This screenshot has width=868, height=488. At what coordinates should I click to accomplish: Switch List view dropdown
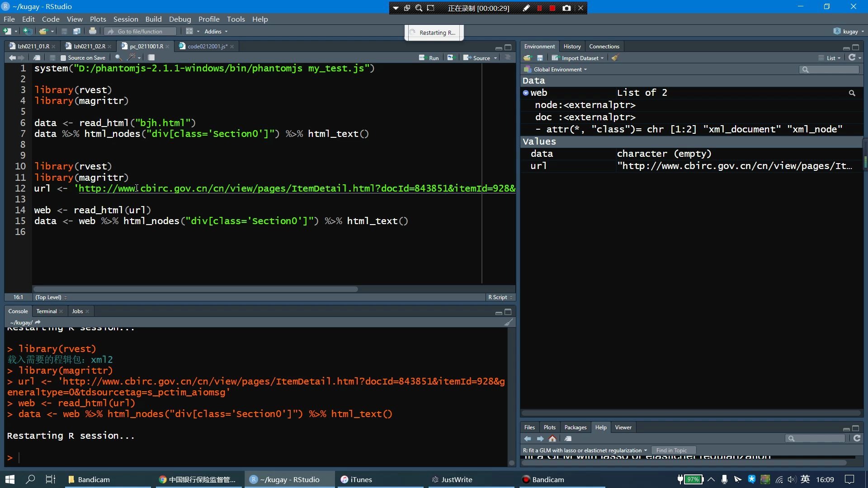830,58
